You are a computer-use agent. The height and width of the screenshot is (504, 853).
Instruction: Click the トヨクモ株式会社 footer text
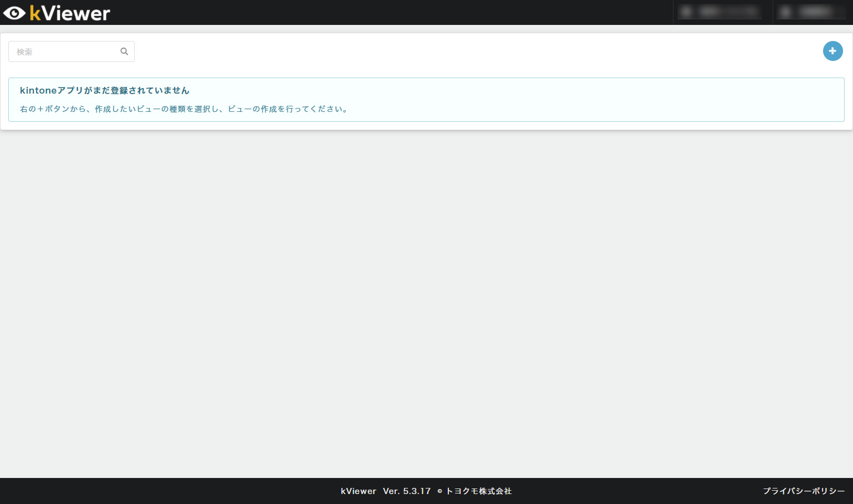click(x=479, y=491)
